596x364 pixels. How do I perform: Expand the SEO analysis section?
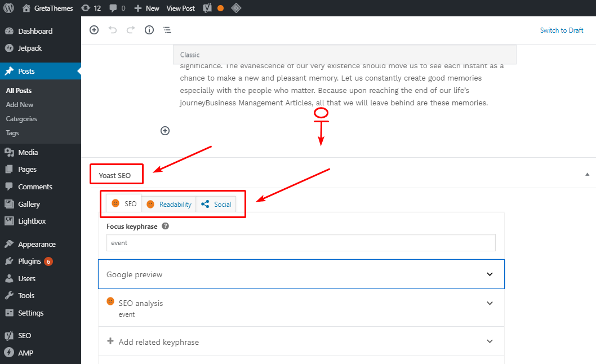click(301, 308)
